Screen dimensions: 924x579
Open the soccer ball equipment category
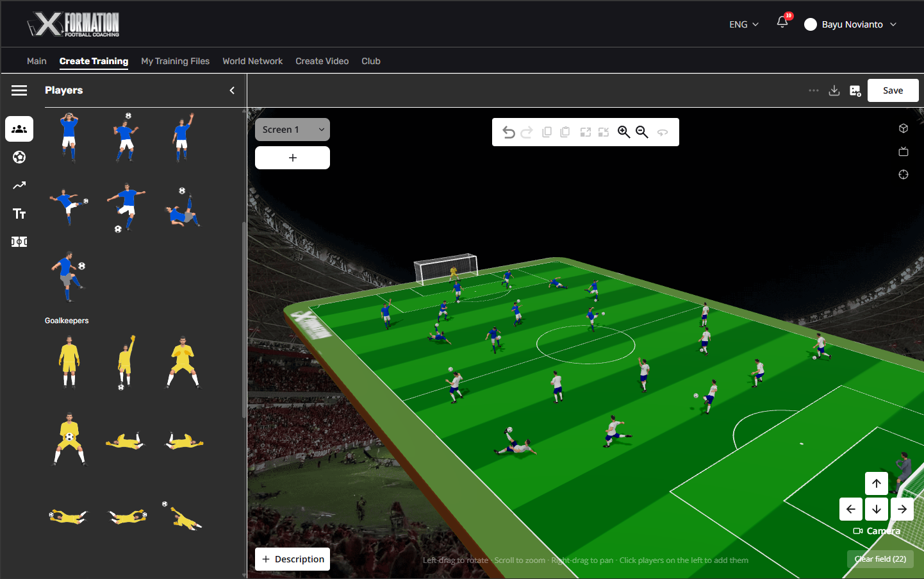[x=19, y=157]
